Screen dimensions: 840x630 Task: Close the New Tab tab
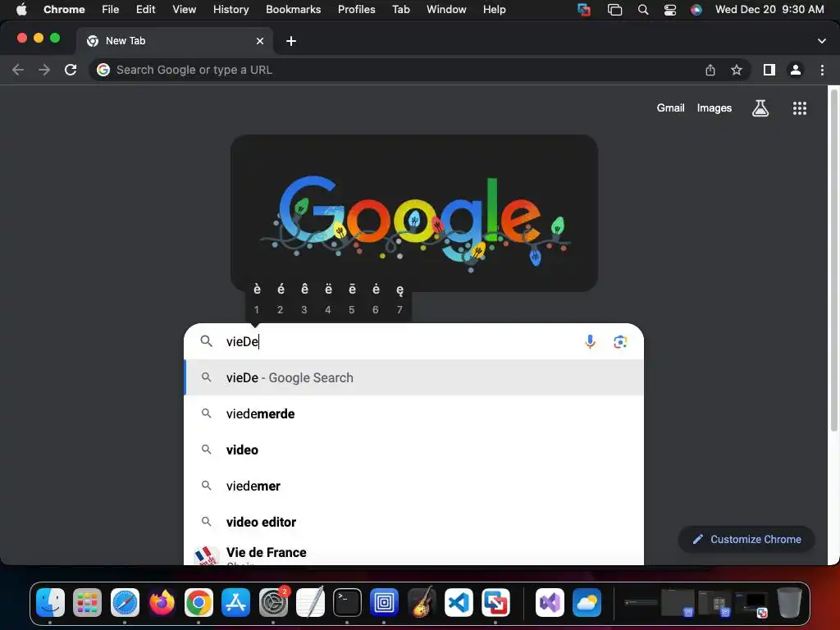point(260,41)
